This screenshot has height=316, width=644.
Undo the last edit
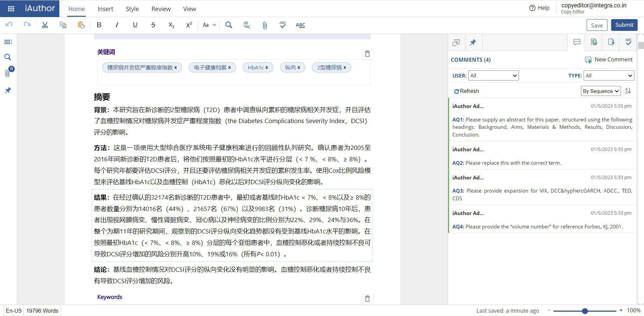click(x=9, y=25)
